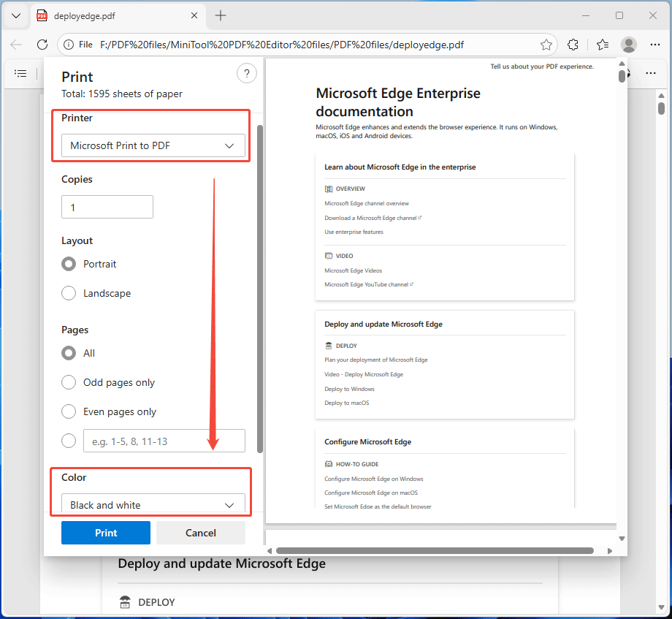The image size is (672, 619).
Task: Select the Landscape layout option
Action: [68, 293]
